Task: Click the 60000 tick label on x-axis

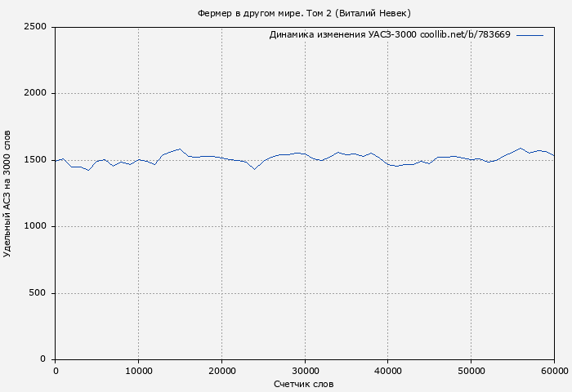Action: coord(553,371)
